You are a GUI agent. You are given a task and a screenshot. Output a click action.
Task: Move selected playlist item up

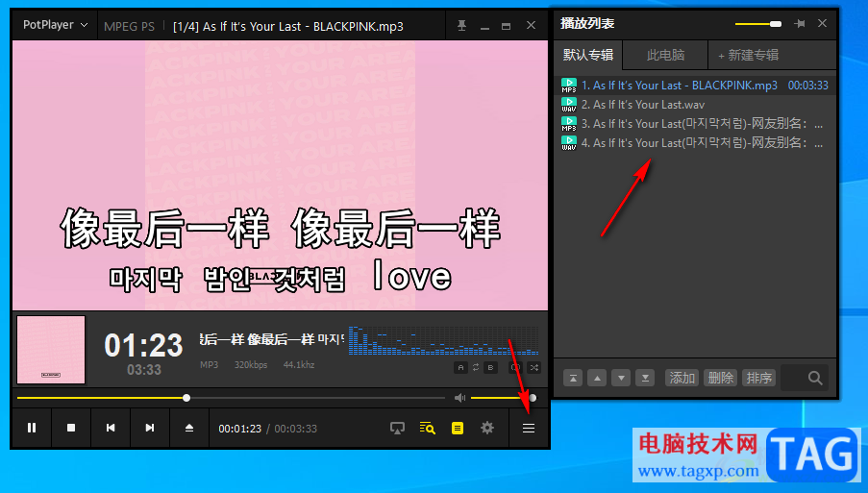(x=597, y=378)
